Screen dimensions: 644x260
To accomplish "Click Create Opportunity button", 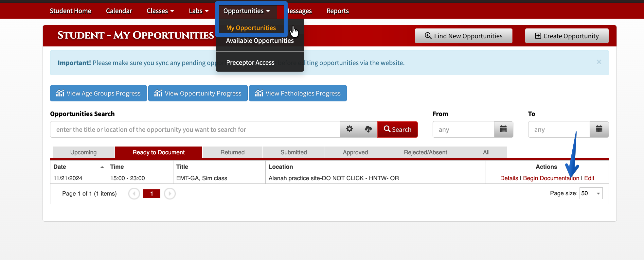I will click(567, 36).
